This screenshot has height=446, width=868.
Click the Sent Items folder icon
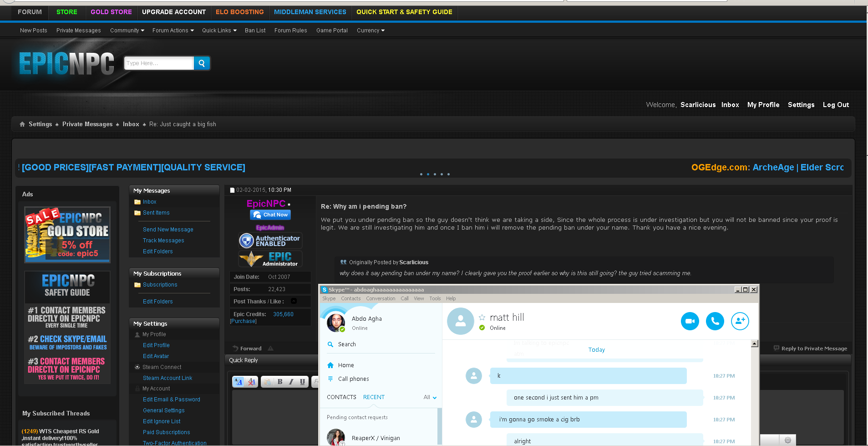click(x=137, y=213)
